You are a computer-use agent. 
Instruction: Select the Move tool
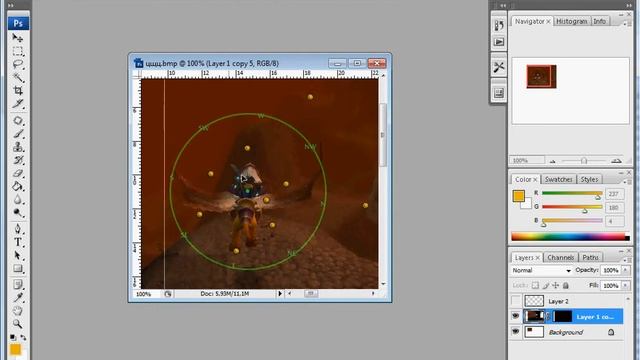pyautogui.click(x=18, y=38)
